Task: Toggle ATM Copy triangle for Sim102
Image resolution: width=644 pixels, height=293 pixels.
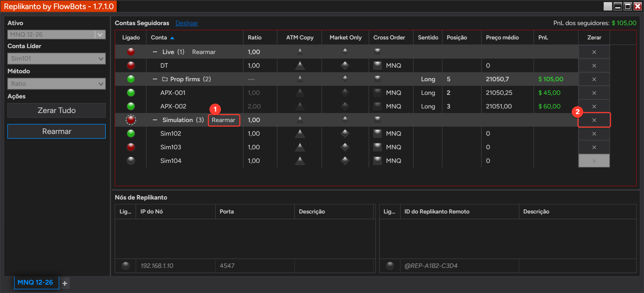Action: click(300, 133)
